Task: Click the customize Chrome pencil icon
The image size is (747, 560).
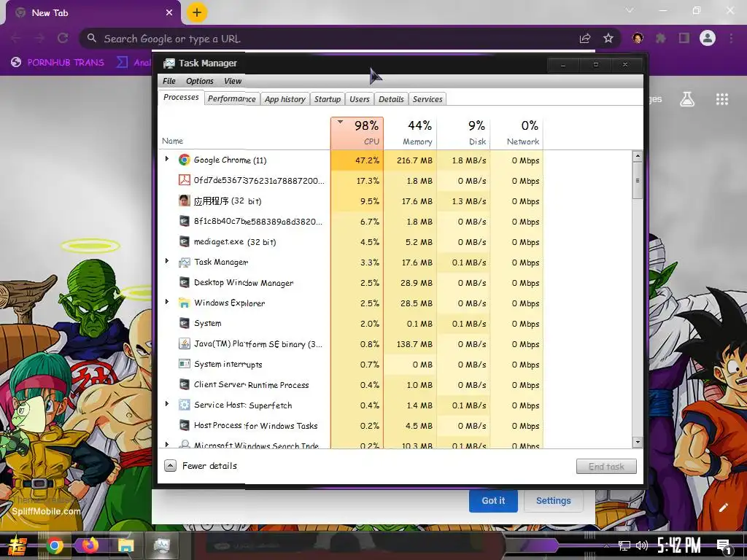Action: pyautogui.click(x=724, y=507)
